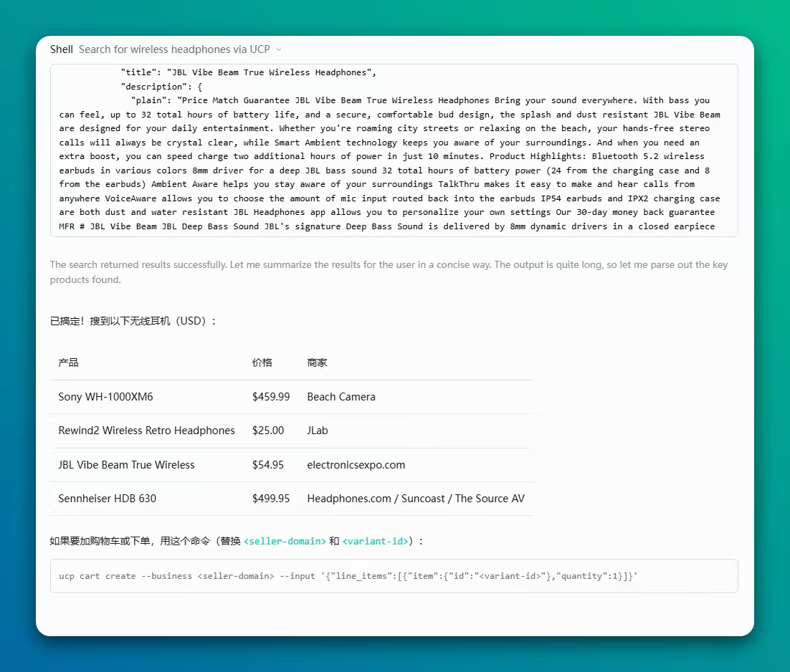
Task: Open electronicsexpo.com merchant text
Action: coord(356,465)
